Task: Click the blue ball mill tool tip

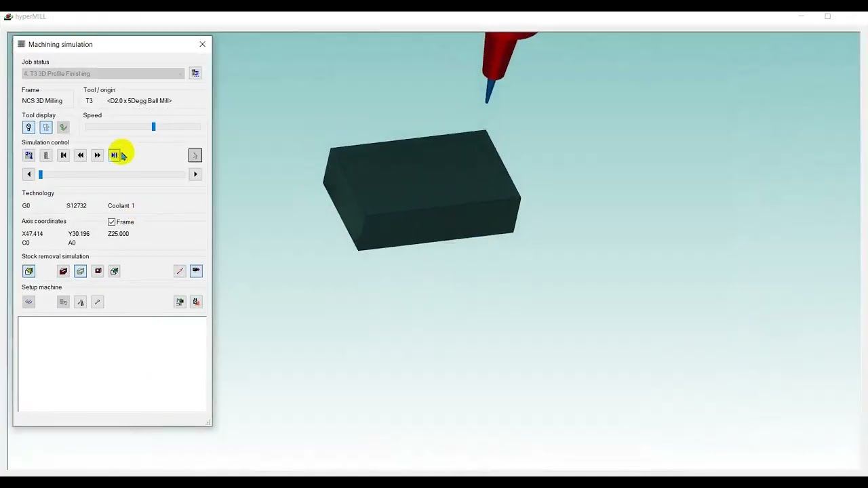Action: point(488,93)
